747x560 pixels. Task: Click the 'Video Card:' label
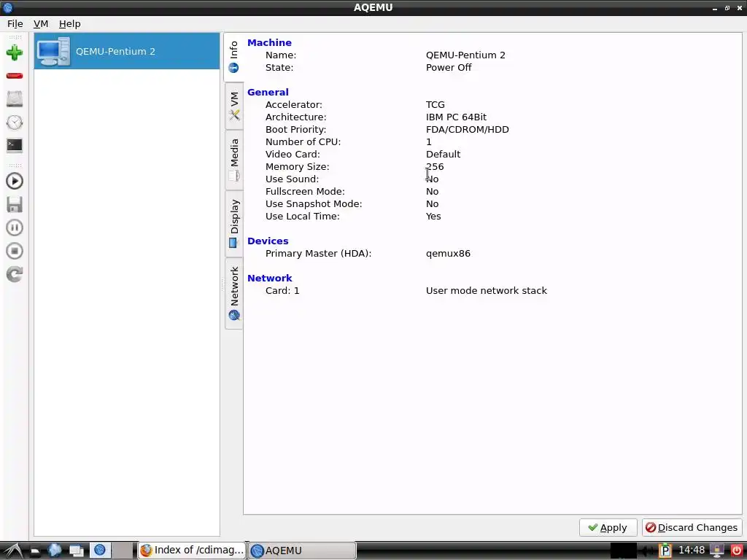tap(293, 155)
